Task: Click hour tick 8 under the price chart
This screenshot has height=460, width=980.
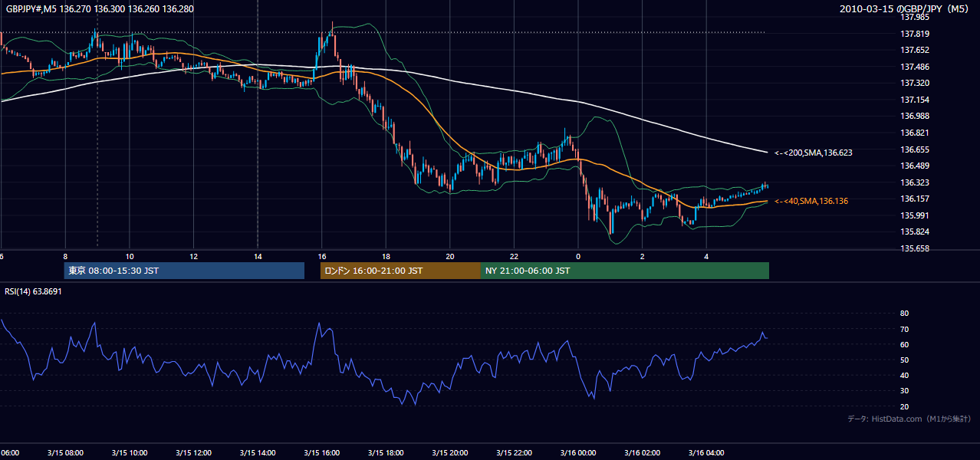Action: [x=65, y=257]
